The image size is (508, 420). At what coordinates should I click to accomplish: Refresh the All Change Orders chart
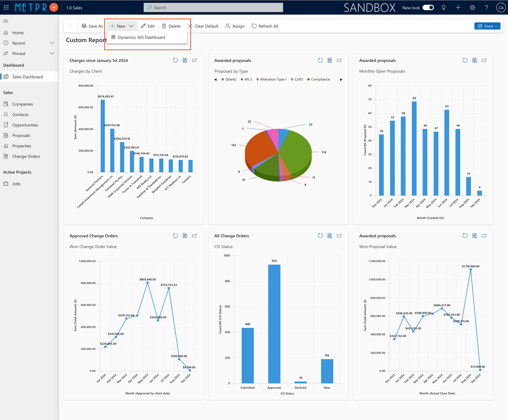pos(320,236)
